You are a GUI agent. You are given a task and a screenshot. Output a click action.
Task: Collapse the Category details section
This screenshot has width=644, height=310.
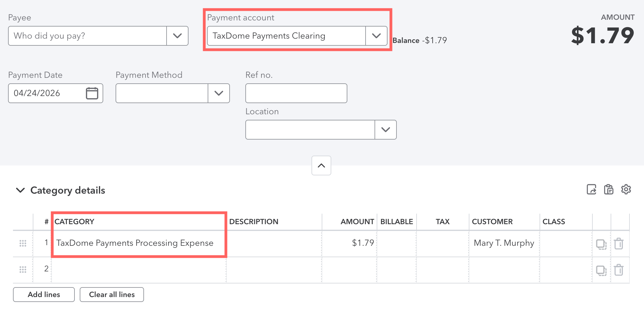coord(20,190)
